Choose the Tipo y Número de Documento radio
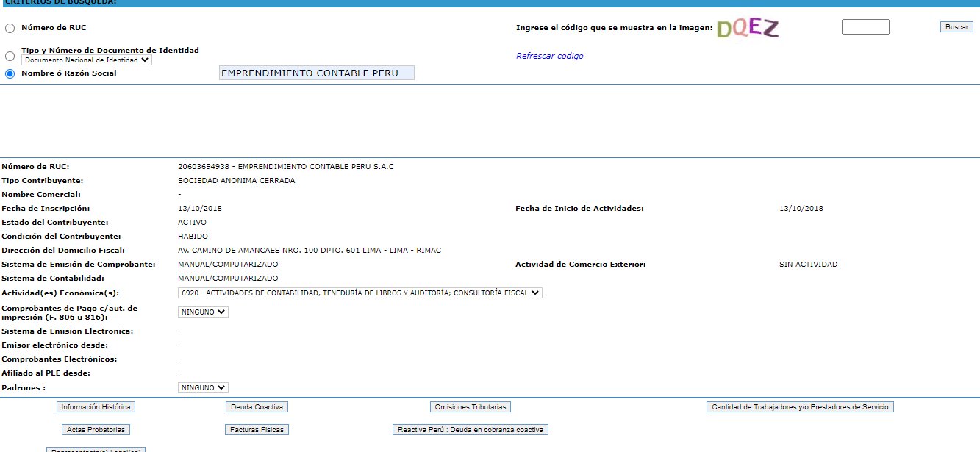 pos(10,56)
